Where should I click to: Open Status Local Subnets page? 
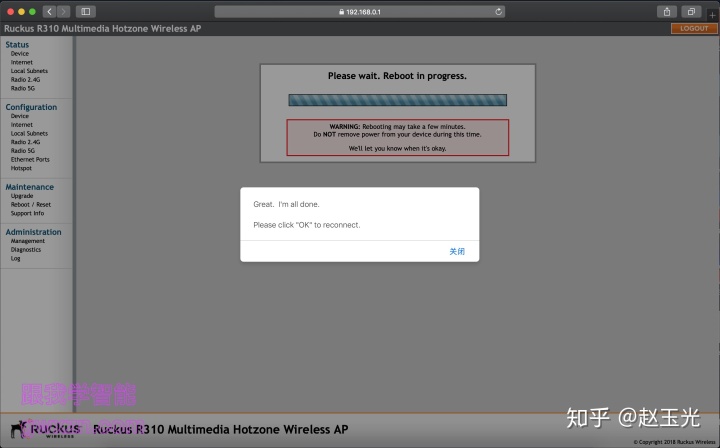[x=29, y=71]
